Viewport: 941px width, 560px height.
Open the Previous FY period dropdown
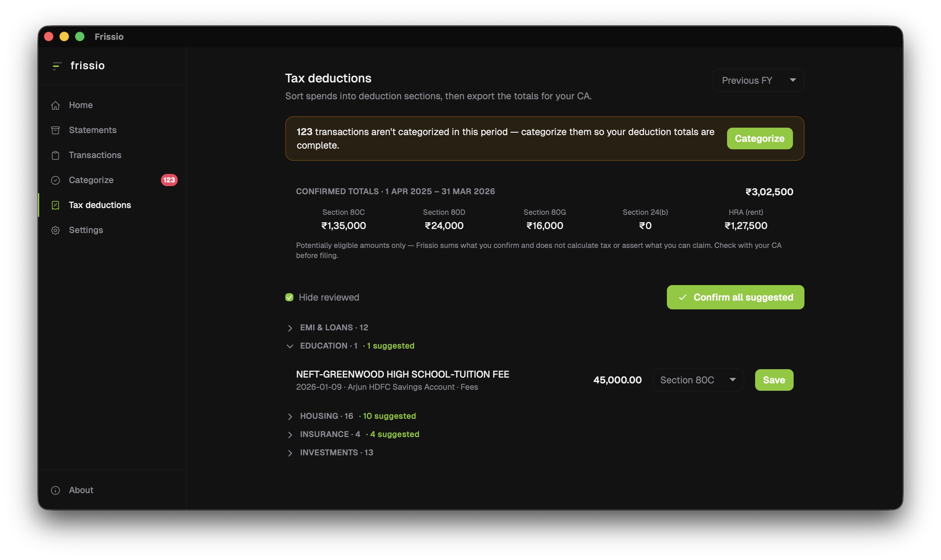pos(758,80)
